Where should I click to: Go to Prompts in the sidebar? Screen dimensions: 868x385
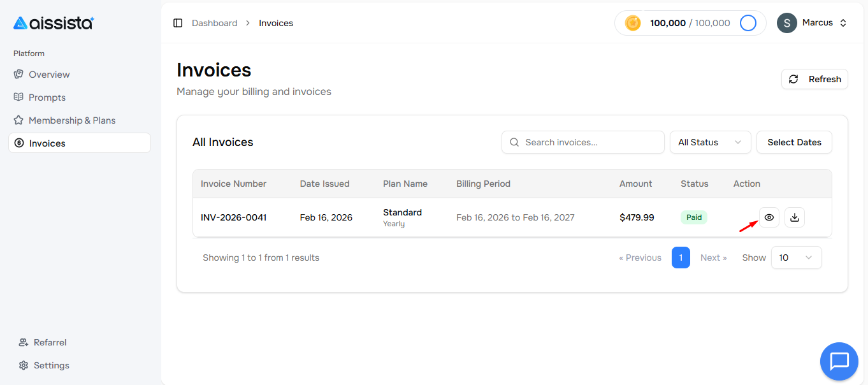coord(47,98)
